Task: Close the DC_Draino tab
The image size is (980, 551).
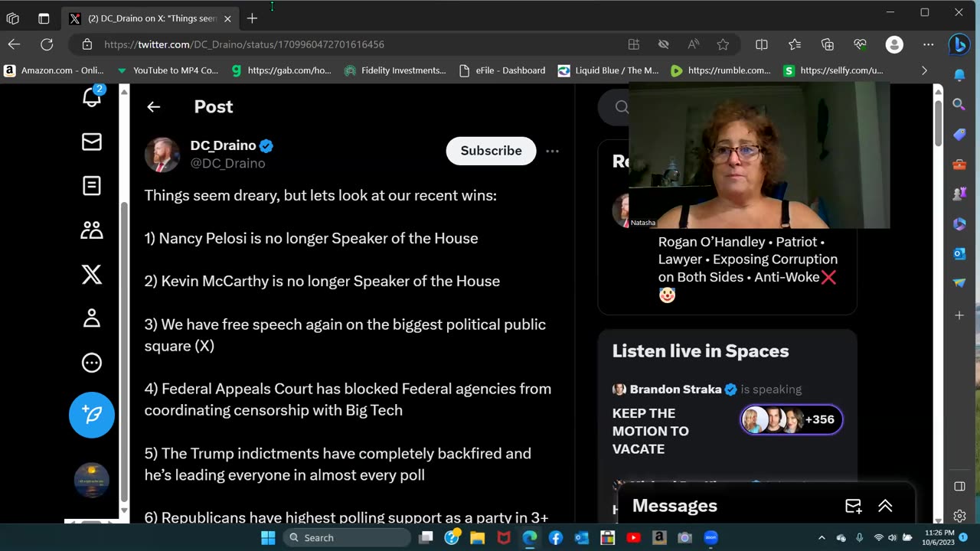Action: [x=227, y=18]
